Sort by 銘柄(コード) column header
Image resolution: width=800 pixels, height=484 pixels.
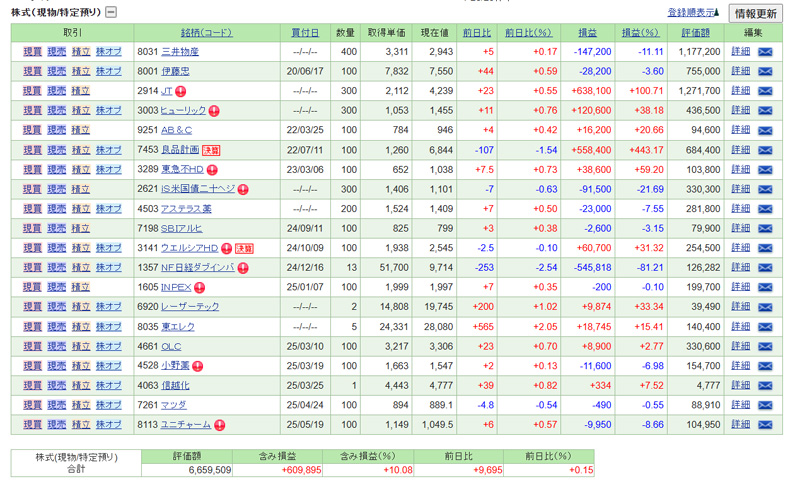[x=207, y=33]
